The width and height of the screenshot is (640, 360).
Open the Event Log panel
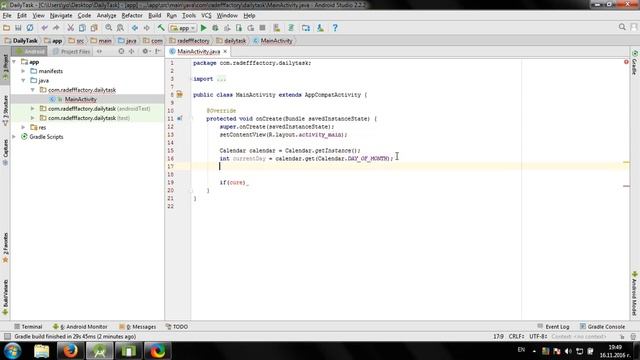553,327
